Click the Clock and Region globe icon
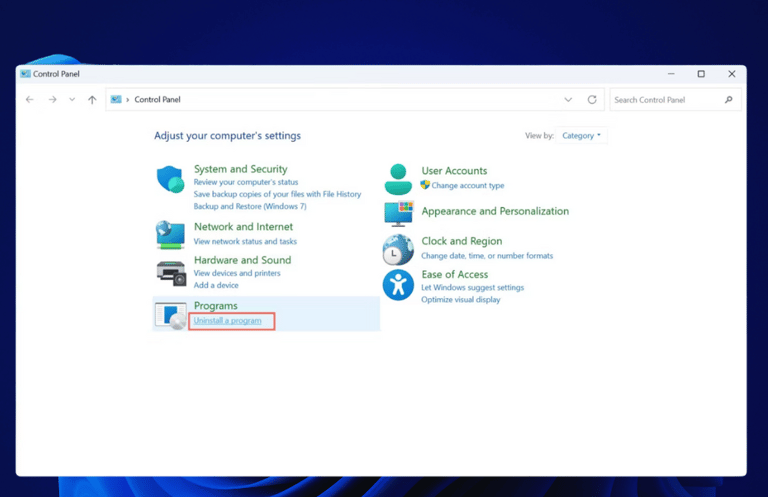 click(x=398, y=249)
